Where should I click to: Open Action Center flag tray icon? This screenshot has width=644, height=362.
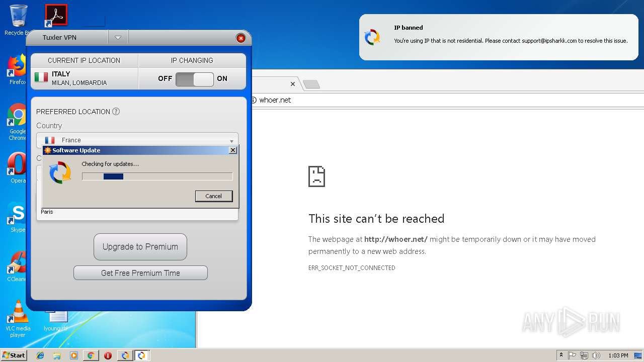tap(572, 355)
